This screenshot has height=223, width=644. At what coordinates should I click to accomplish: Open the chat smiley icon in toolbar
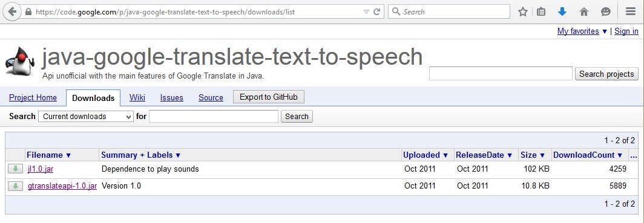606,12
